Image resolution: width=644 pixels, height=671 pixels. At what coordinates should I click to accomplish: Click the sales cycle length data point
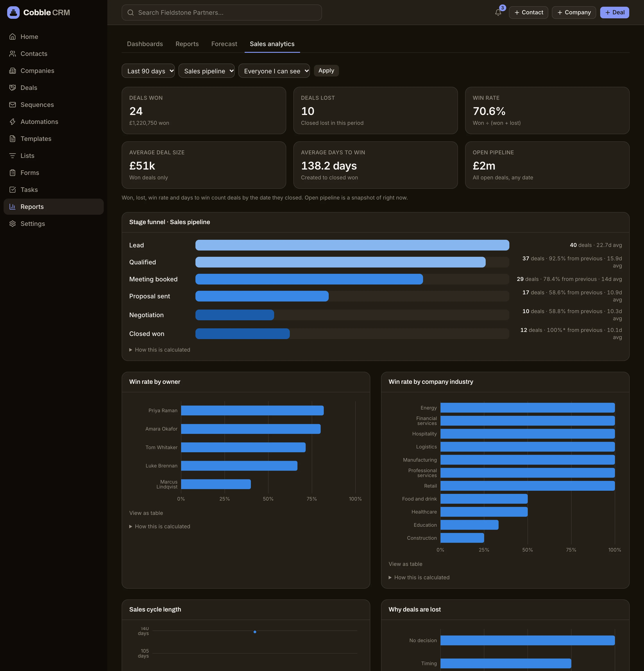[x=255, y=632]
